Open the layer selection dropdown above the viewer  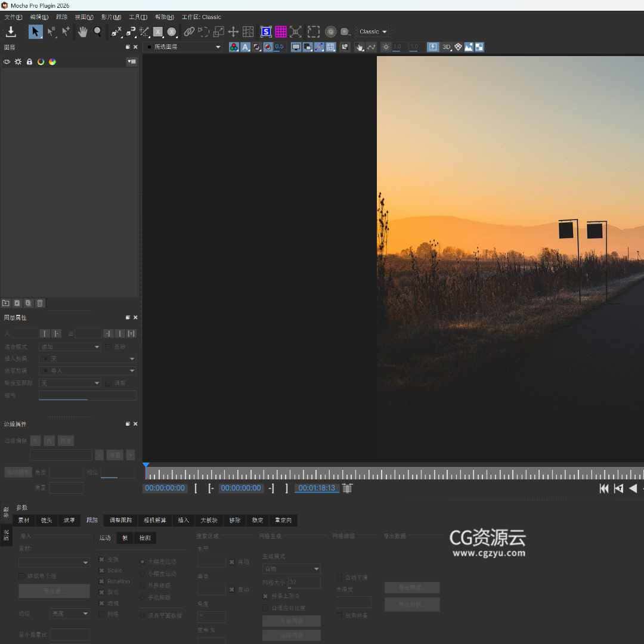click(184, 47)
